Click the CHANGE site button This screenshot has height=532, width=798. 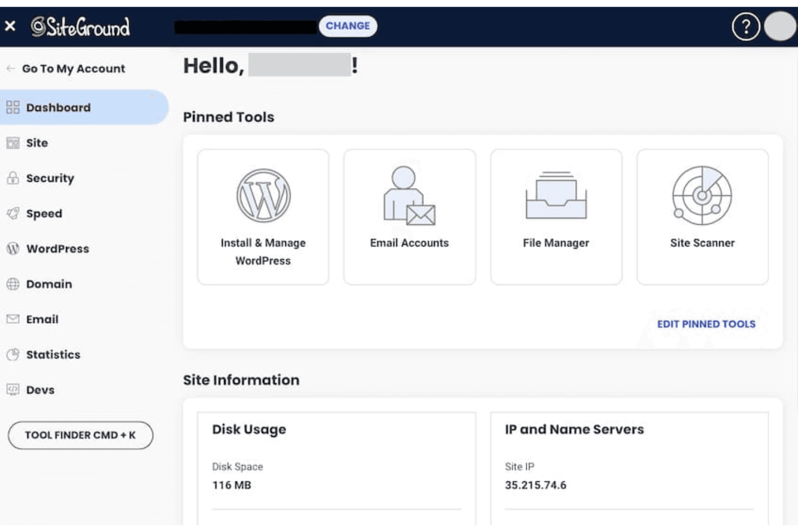348,26
